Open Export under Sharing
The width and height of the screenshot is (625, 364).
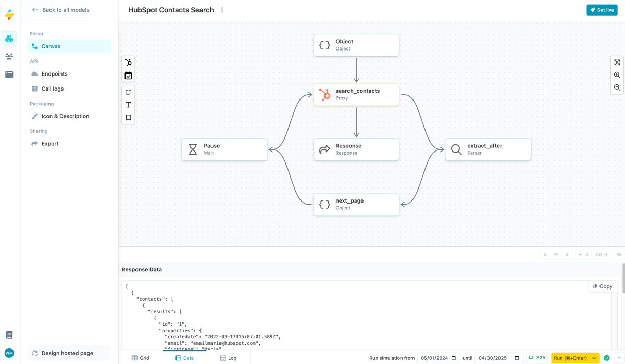point(69,144)
